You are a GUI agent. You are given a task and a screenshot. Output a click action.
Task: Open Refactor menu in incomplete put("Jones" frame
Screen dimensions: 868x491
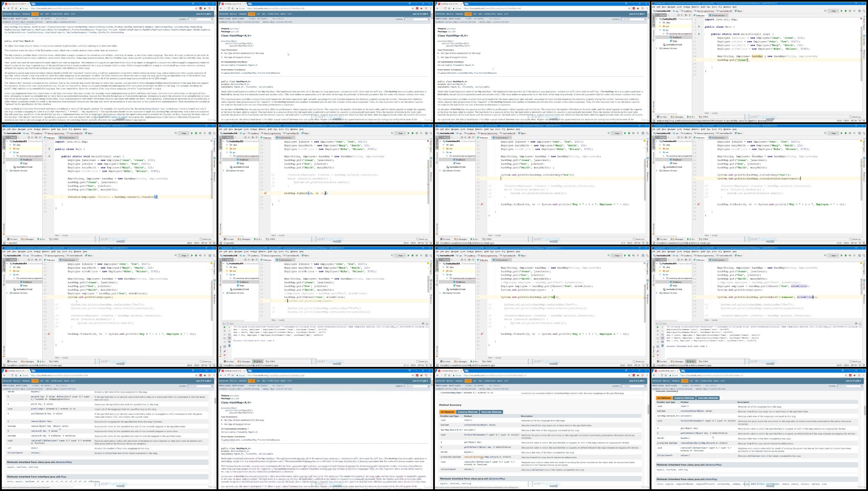tap(695, 7)
